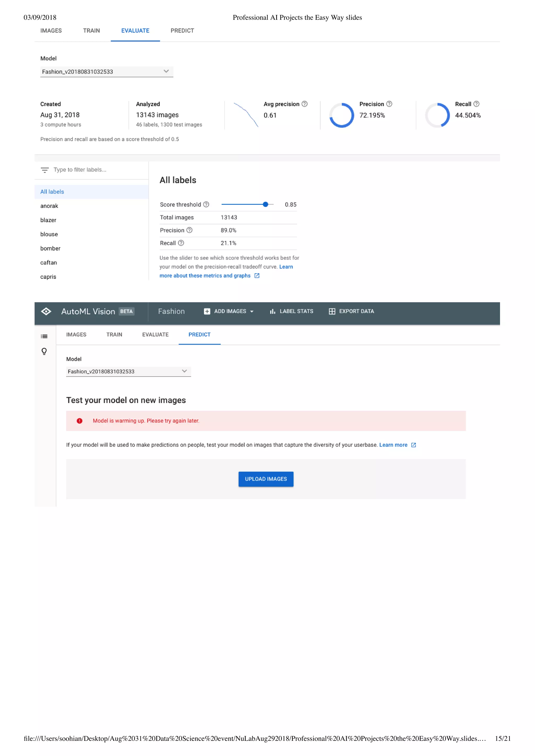The image size is (535, 756).
Task: Select All labels in label list
Action: click(92, 192)
